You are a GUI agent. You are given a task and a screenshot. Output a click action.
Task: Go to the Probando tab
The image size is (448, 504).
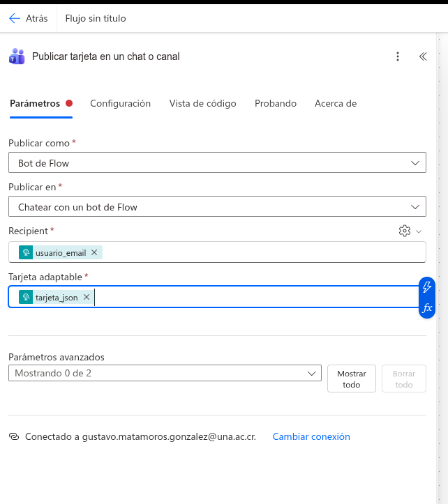point(276,103)
